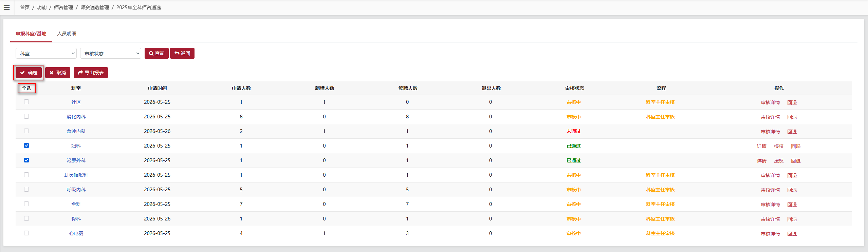Screen dimensions: 868x252
Task: Click 全选 select-all header
Action: (x=26, y=88)
